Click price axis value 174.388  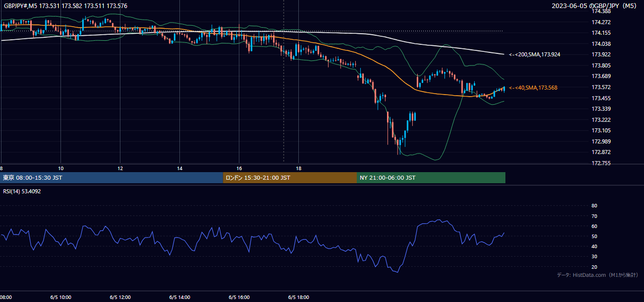(x=601, y=11)
